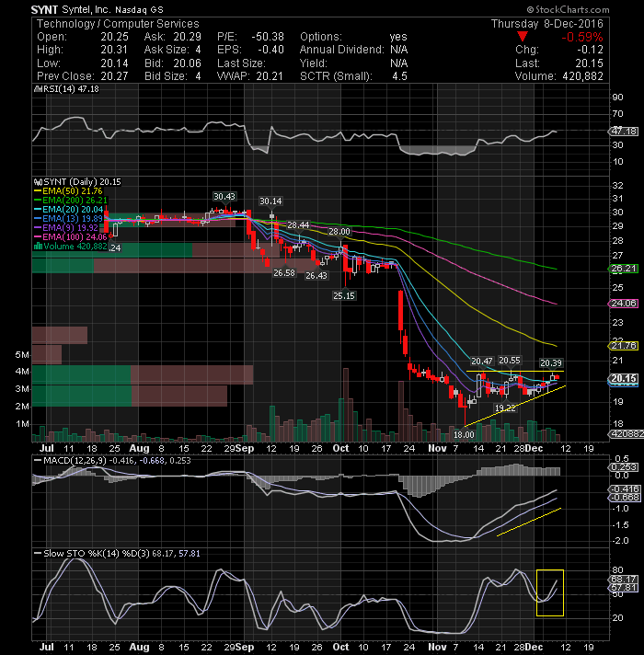Click the 20.55 price high label
The height and width of the screenshot is (655, 644).
click(510, 361)
